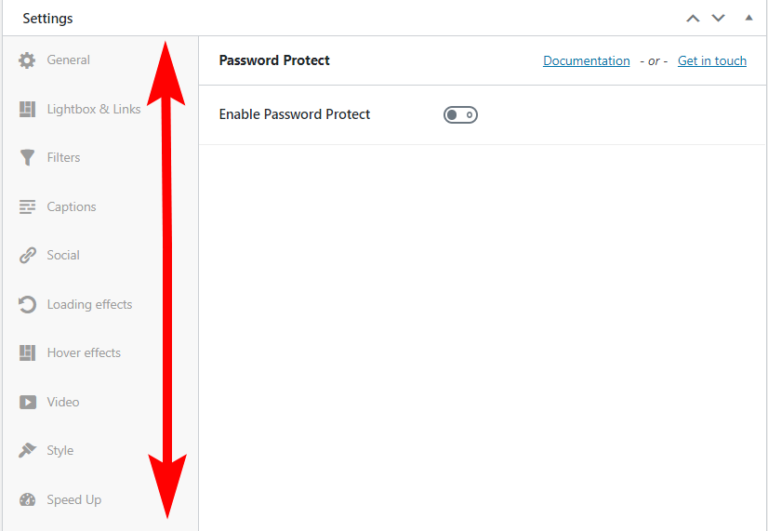Screen dimensions: 768x531
Task: Select the Lightbox & Links grid icon
Action: click(27, 109)
